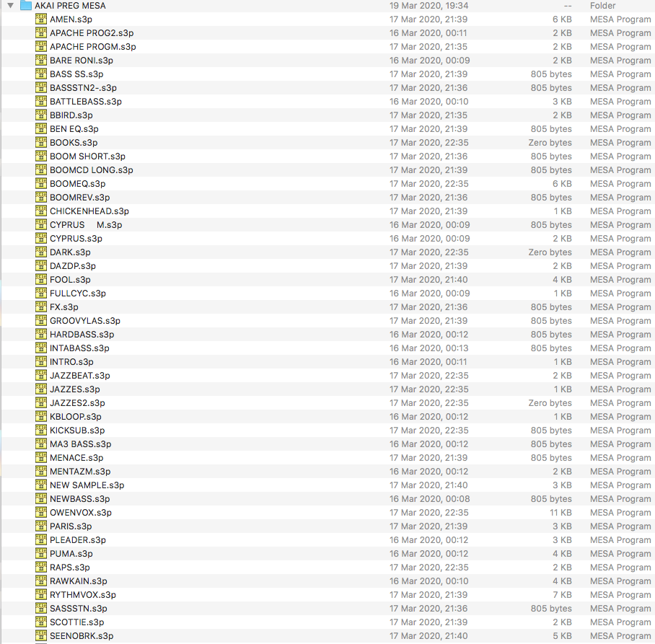Select the file name KBLOOP.s3p
The height and width of the screenshot is (644, 655).
[x=76, y=417]
